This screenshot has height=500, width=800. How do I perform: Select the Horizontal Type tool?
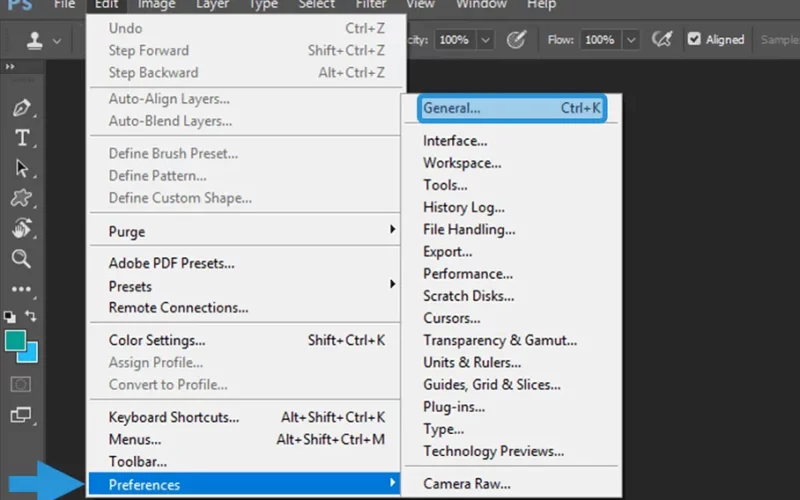coord(22,138)
